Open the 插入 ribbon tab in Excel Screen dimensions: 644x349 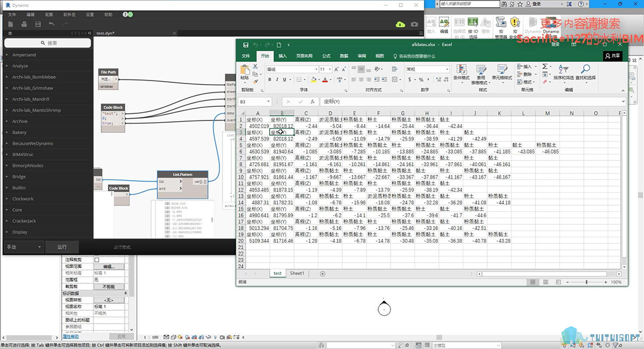283,56
